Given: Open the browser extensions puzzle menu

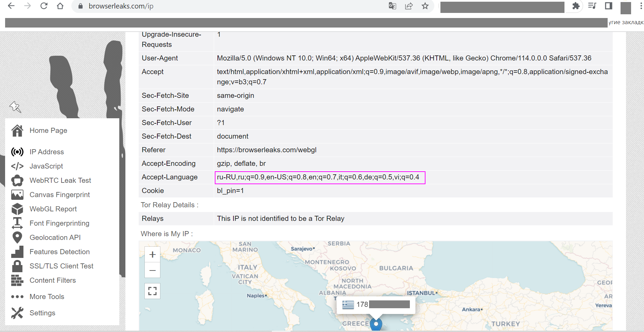Looking at the screenshot, I should coord(576,6).
